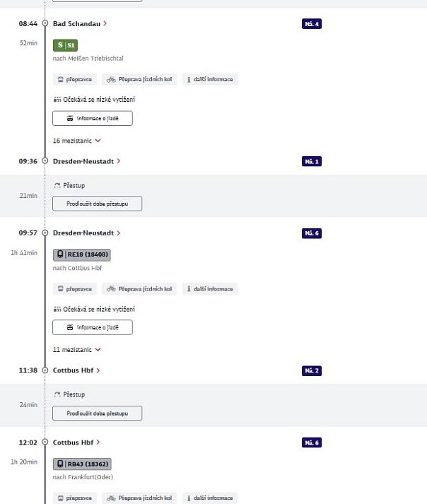Click platform badge Nást. 2 at Cottbus Hbf

pos(312,370)
